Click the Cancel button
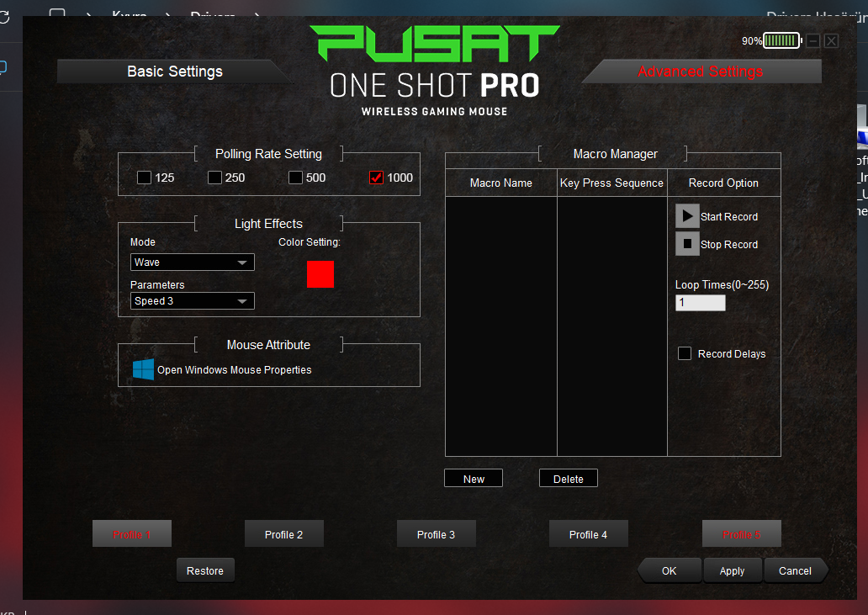868x615 pixels. point(795,570)
